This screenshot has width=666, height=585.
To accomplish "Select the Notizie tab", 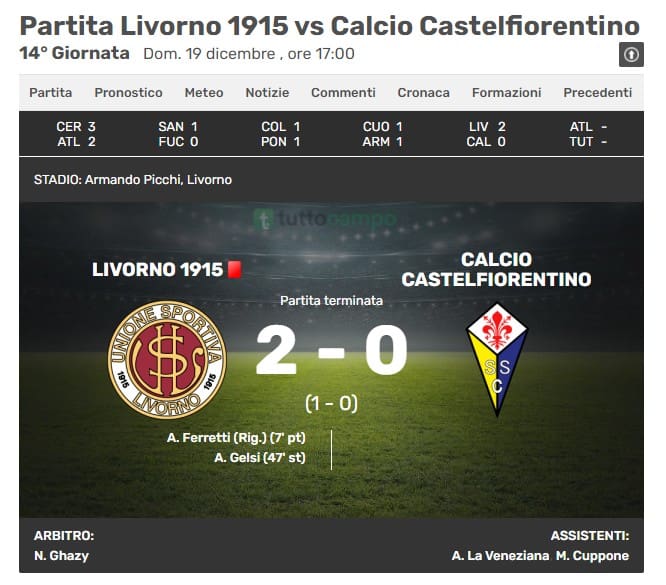I will click(x=267, y=93).
